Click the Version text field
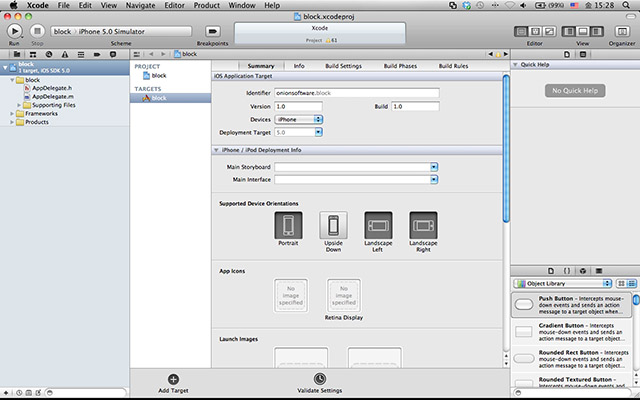 point(298,106)
